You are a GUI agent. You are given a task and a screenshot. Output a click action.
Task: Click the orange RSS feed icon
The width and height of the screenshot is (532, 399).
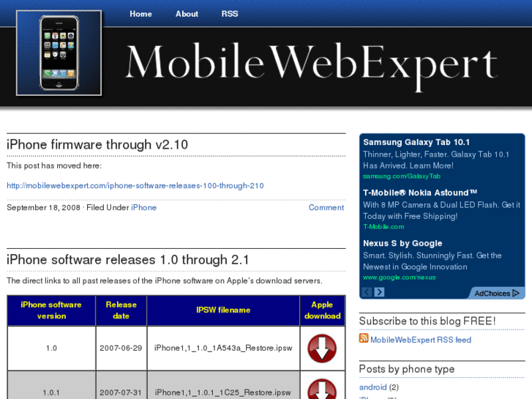[x=364, y=338]
